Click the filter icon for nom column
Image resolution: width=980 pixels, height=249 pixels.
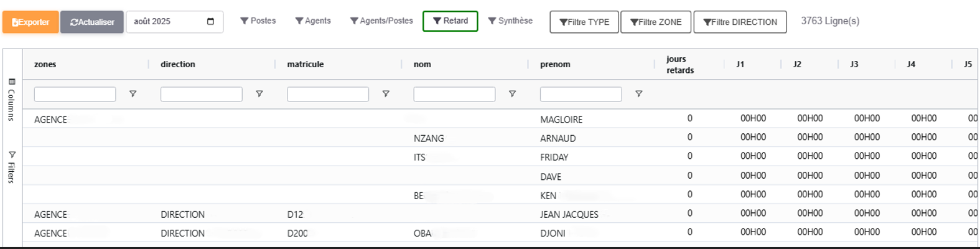[512, 94]
